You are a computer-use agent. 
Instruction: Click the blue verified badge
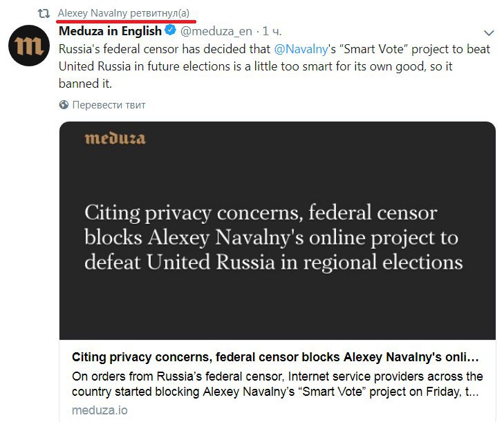170,30
